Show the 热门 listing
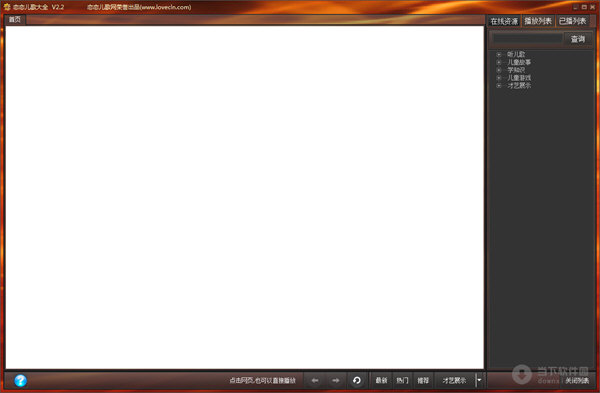Image resolution: width=600 pixels, height=393 pixels. tap(402, 380)
